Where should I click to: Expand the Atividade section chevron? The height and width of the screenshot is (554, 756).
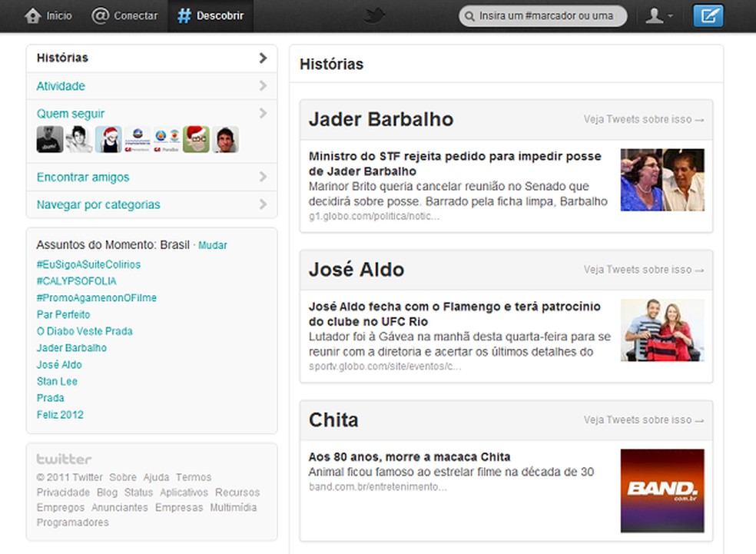[263, 86]
